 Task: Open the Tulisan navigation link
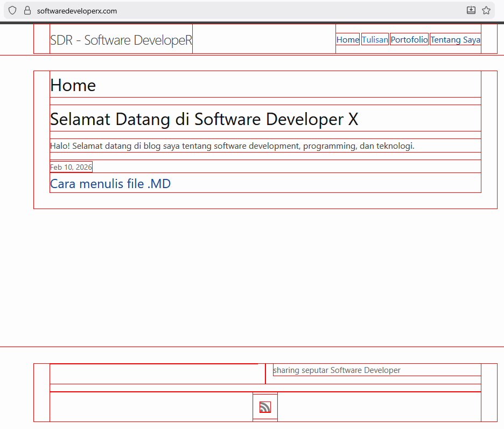[375, 39]
